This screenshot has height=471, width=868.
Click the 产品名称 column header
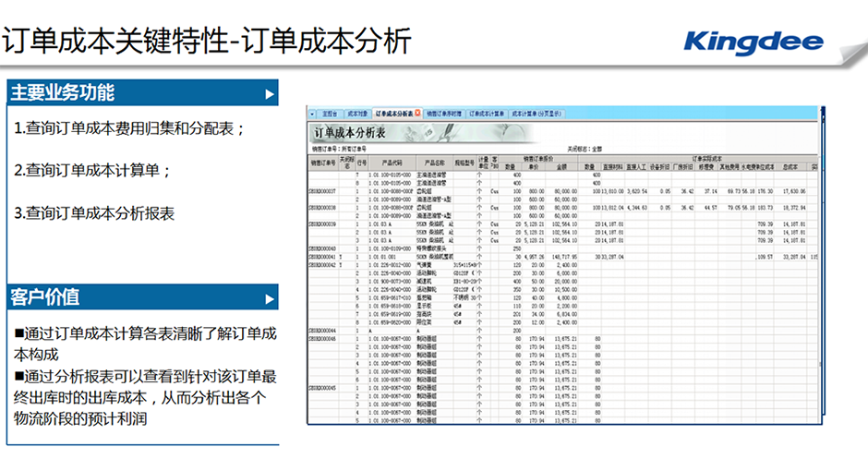point(435,163)
